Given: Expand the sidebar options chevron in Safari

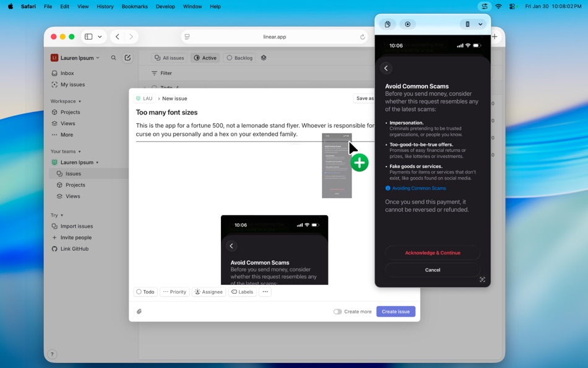Looking at the screenshot, I should [x=100, y=37].
